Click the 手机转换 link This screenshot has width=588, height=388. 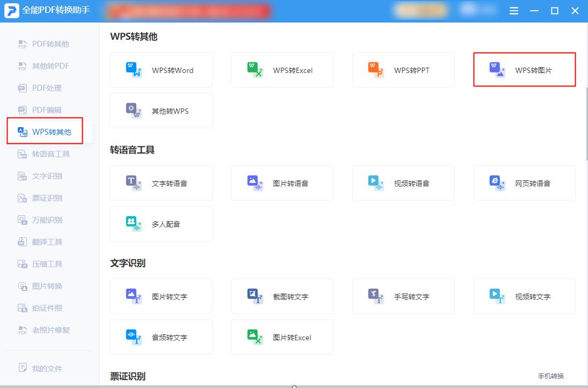(550, 376)
